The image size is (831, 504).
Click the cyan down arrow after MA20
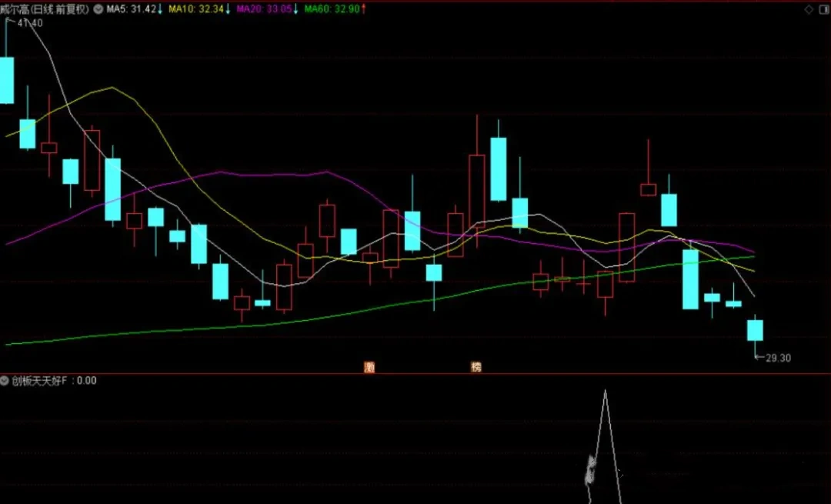295,9
